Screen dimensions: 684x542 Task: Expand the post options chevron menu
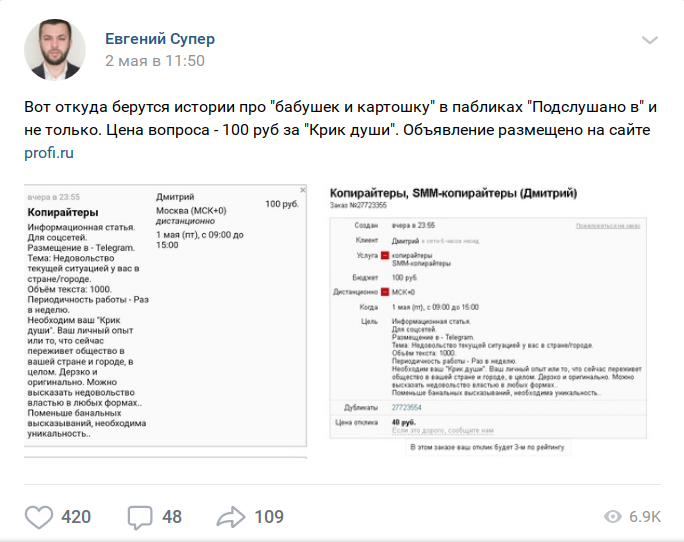point(650,40)
